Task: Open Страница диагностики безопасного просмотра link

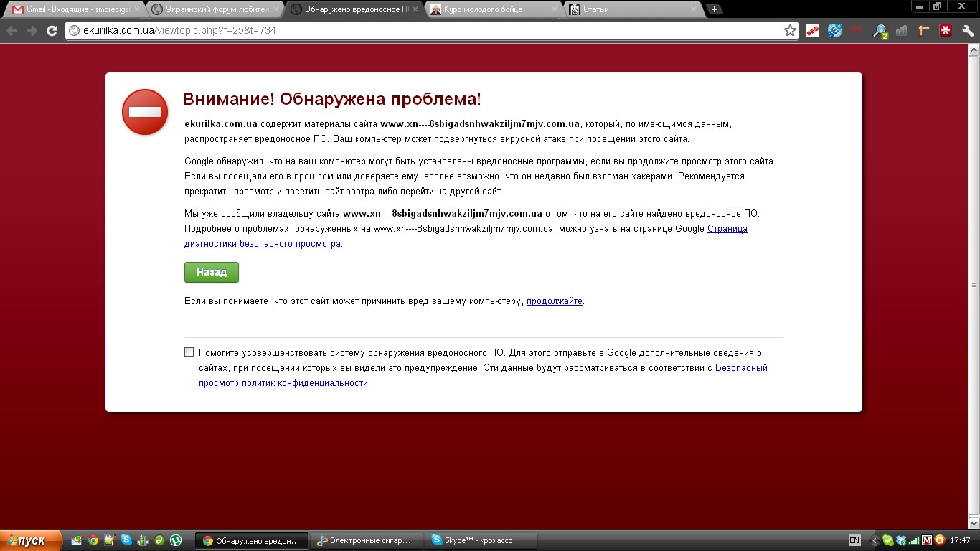Action: 466,236
